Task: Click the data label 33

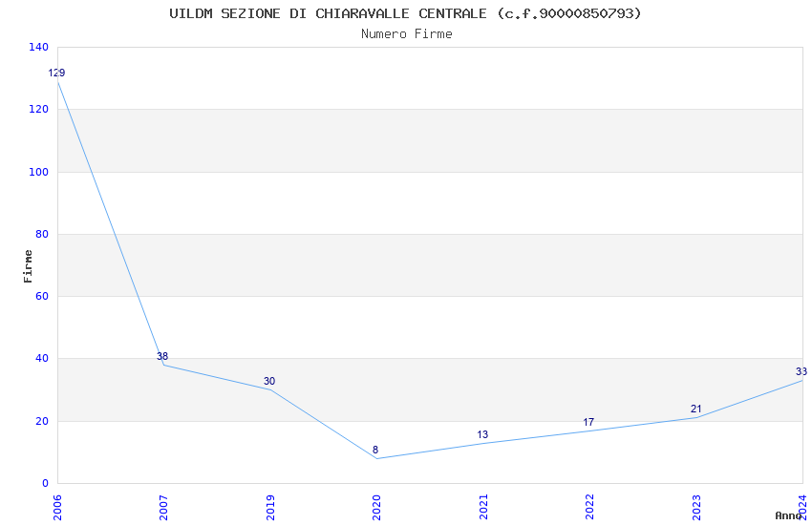Action: (801, 372)
